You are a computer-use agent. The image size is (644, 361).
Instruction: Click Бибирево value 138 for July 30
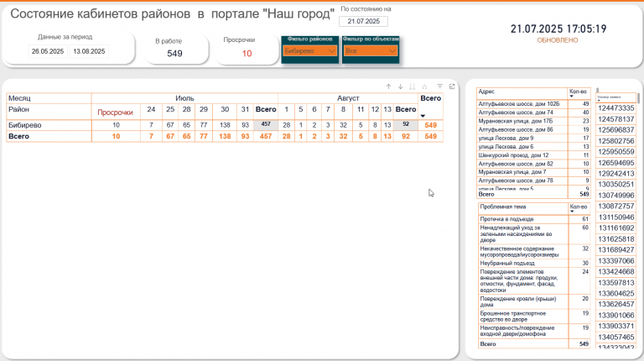click(225, 125)
